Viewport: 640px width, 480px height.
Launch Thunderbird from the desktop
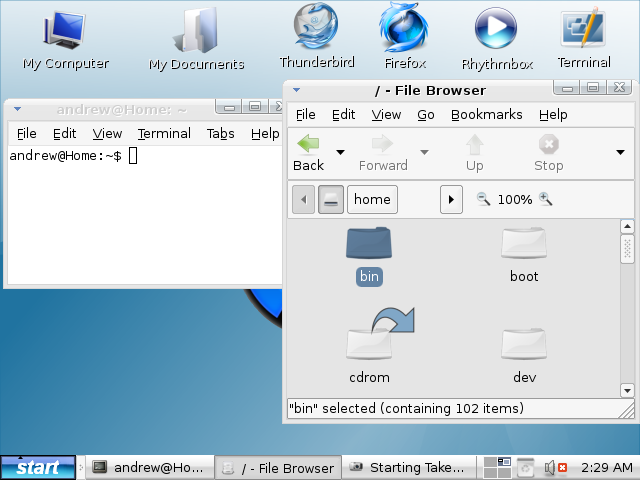pyautogui.click(x=317, y=36)
